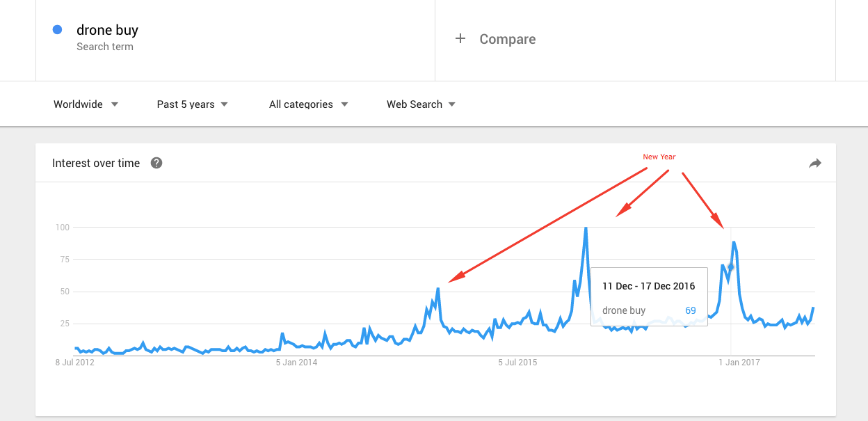Click the highlighted data point near 1 Jan 2017
Viewport: 868px width, 421px height.
click(730, 267)
